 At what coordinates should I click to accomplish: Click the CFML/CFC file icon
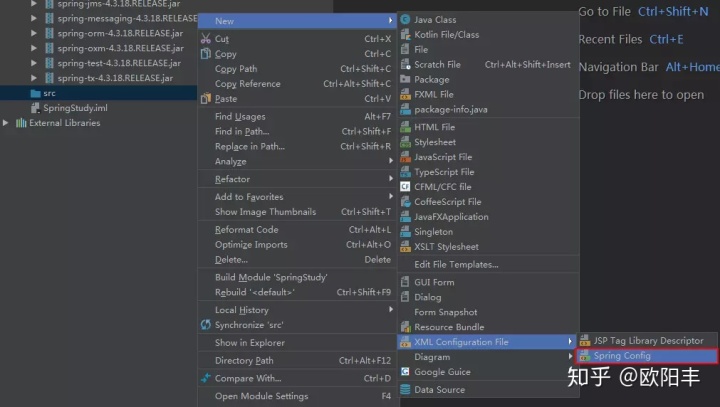[405, 187]
